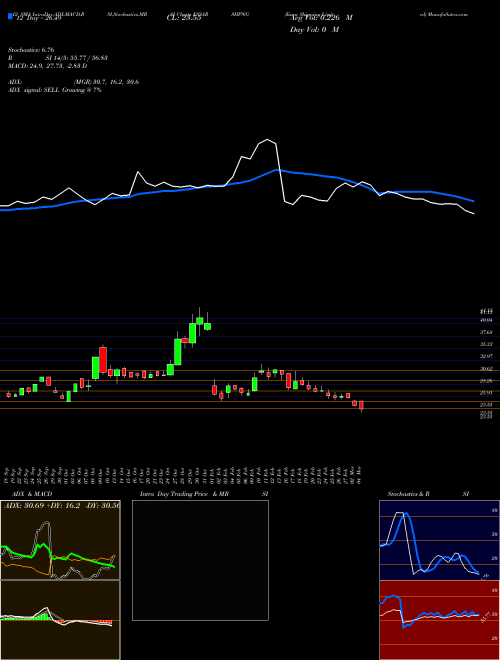Click the highest green candlestick on the chart
The width and height of the screenshot is (500, 660).
pyautogui.click(x=199, y=321)
